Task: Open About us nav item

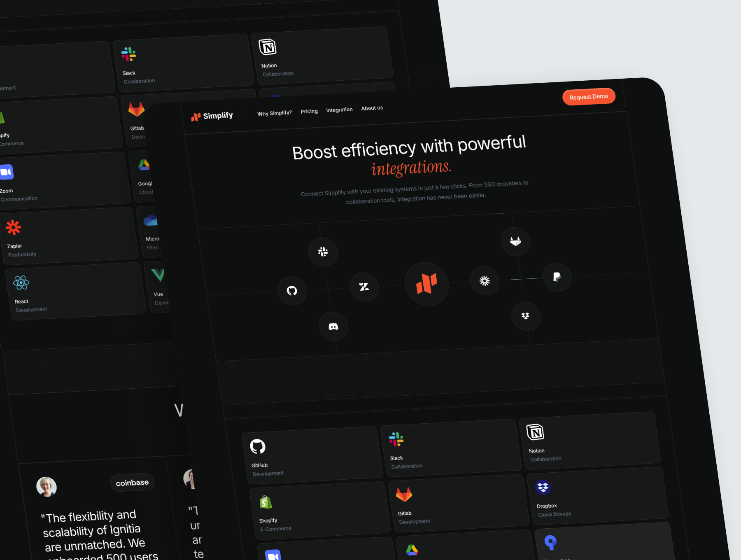Action: point(372,108)
